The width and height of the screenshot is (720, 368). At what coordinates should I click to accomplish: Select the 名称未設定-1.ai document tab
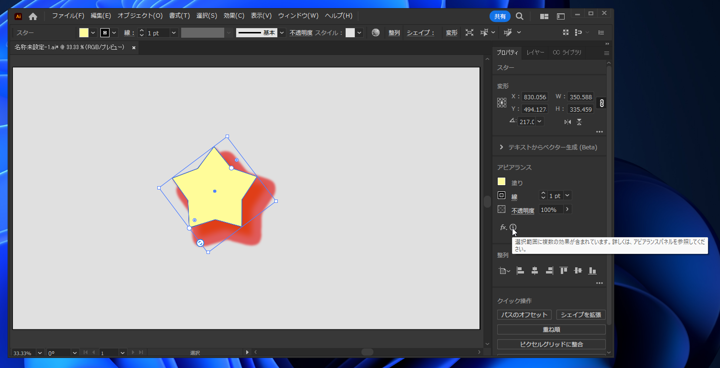click(69, 47)
